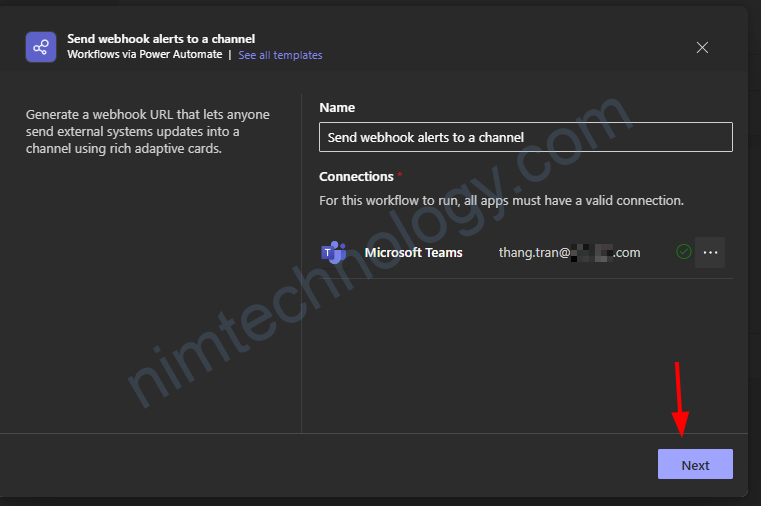
Task: Click the 'Workflows via Power Automate' subtitle
Action: (144, 55)
